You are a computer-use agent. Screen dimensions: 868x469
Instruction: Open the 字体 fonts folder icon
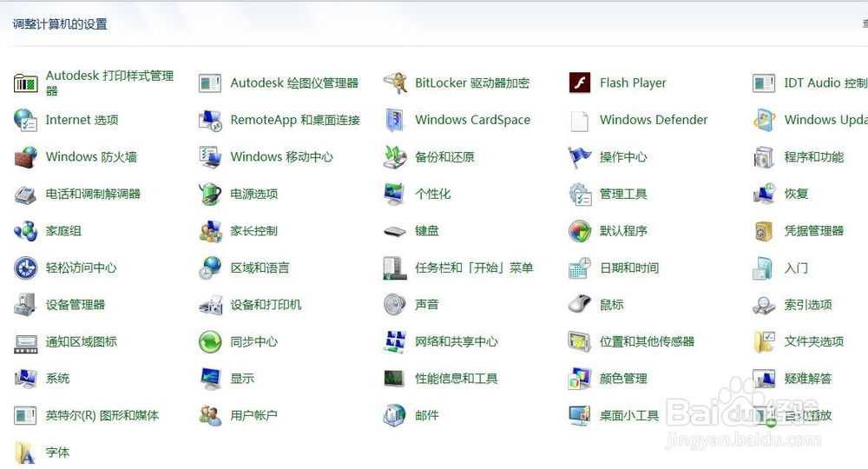pyautogui.click(x=25, y=453)
